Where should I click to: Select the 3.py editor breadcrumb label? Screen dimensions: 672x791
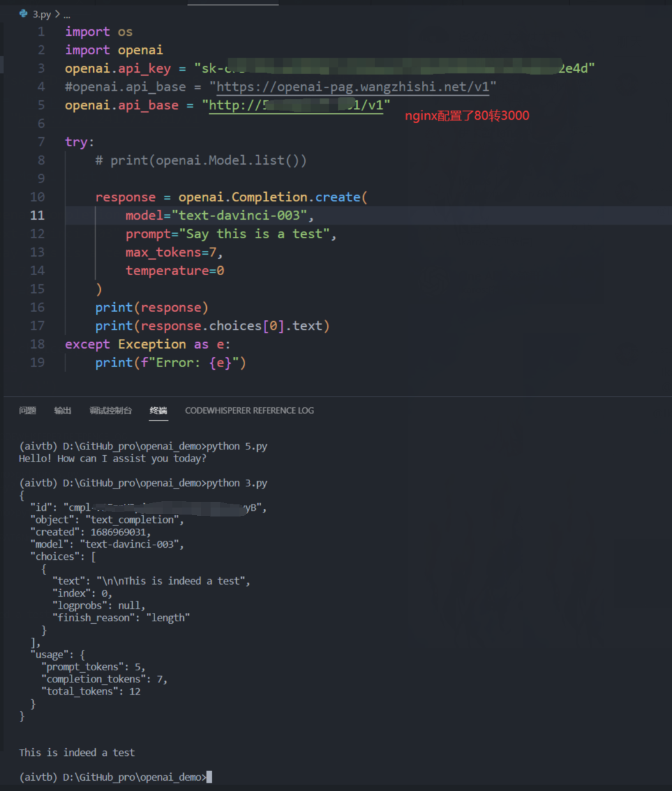point(40,13)
